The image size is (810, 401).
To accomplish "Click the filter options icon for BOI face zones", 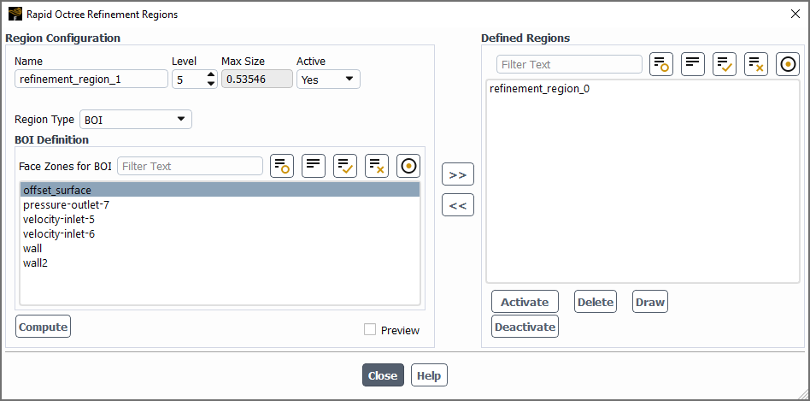I will pyautogui.click(x=281, y=166).
